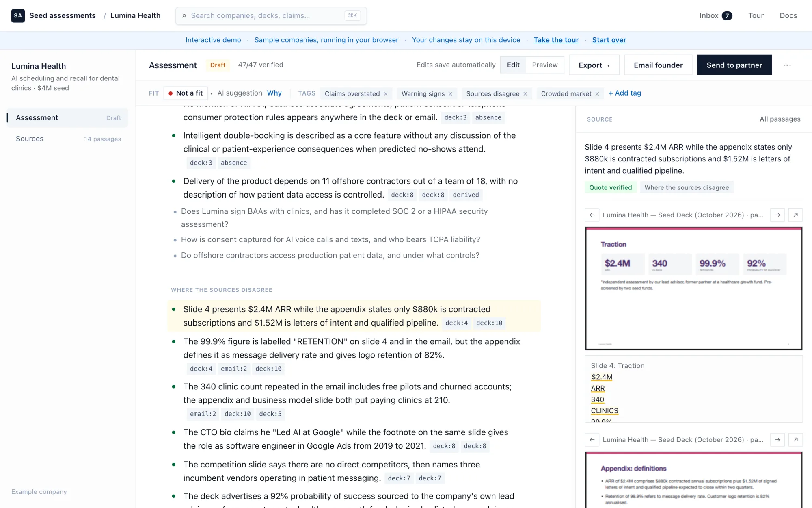Click the email:2 citation on the retention claim
The image size is (812, 508).
pyautogui.click(x=234, y=369)
